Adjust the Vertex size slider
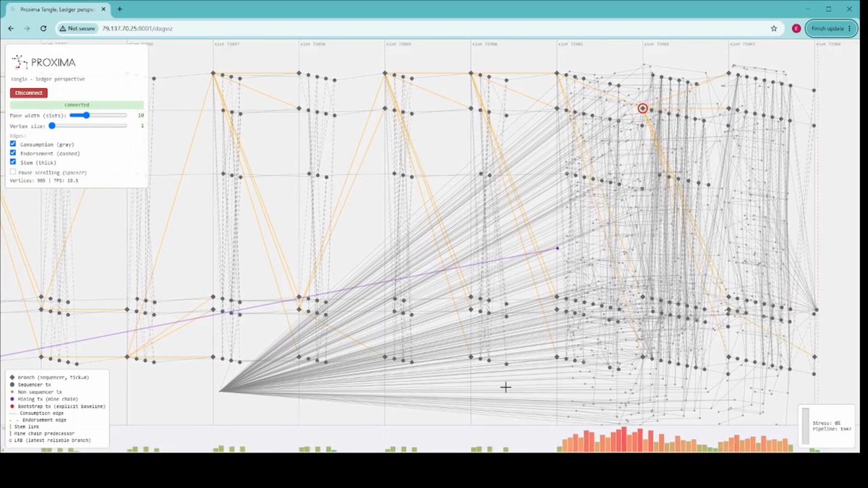This screenshot has height=488, width=868. (88, 126)
